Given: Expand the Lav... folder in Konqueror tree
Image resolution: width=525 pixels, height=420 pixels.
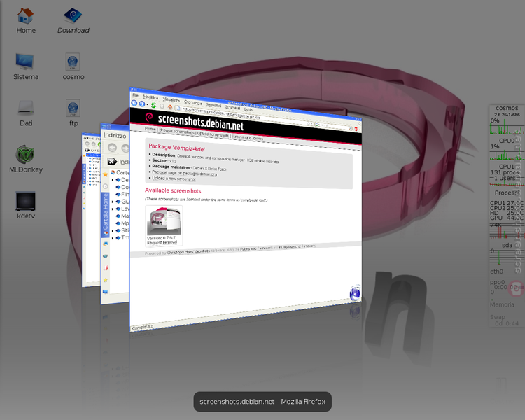Looking at the screenshot, I should (113, 209).
